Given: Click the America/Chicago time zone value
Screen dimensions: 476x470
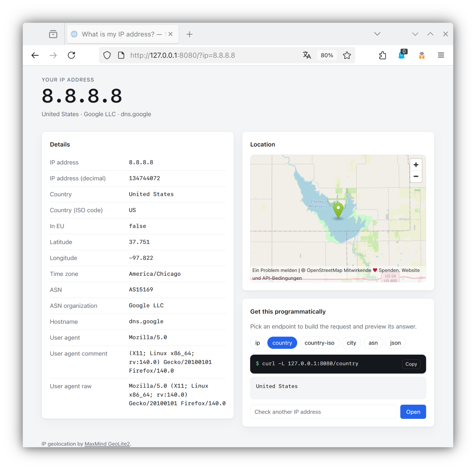Looking at the screenshot, I should tap(155, 274).
